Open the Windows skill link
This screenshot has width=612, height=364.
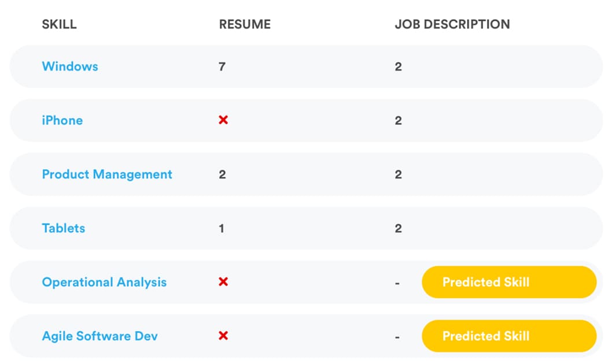(70, 66)
